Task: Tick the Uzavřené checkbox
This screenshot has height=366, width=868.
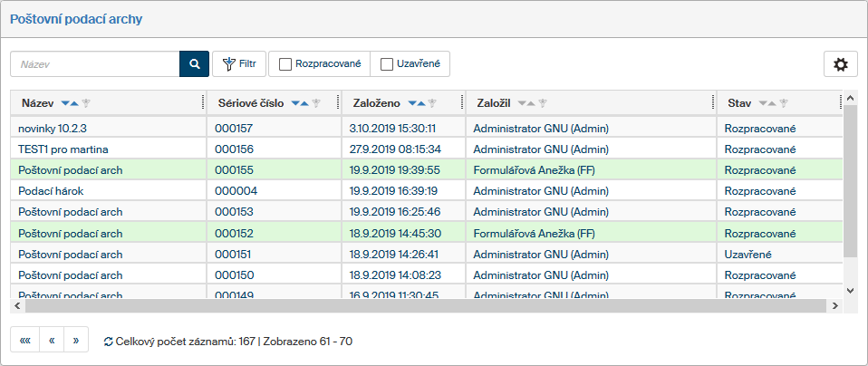Action: [x=387, y=64]
